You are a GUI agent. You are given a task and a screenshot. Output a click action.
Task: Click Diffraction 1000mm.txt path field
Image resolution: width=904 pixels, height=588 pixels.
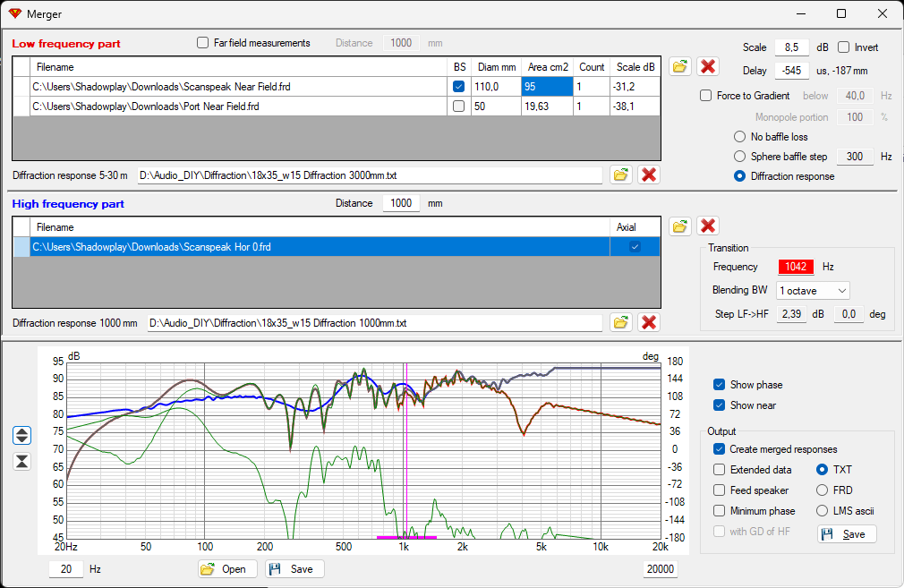click(375, 323)
